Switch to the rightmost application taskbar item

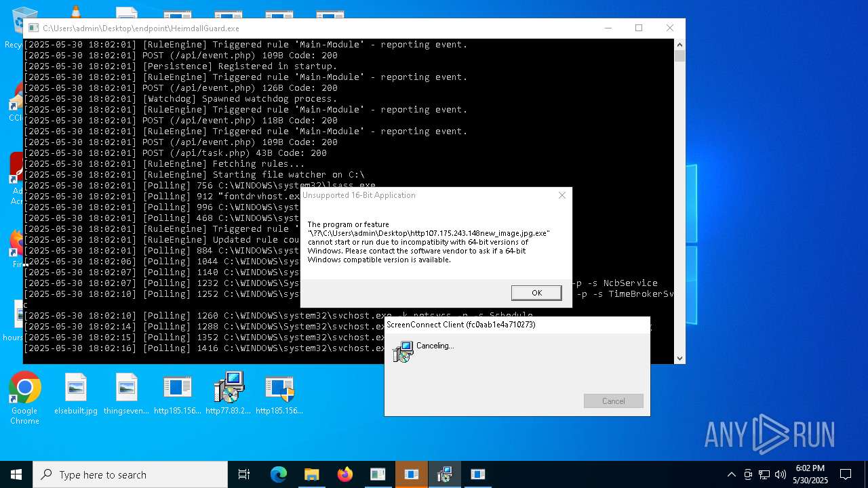(478, 474)
